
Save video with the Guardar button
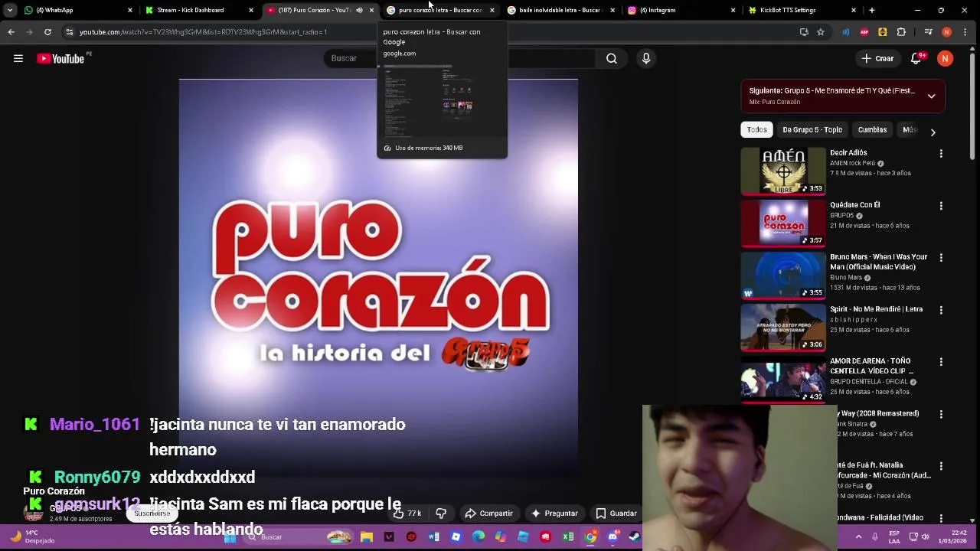point(616,514)
